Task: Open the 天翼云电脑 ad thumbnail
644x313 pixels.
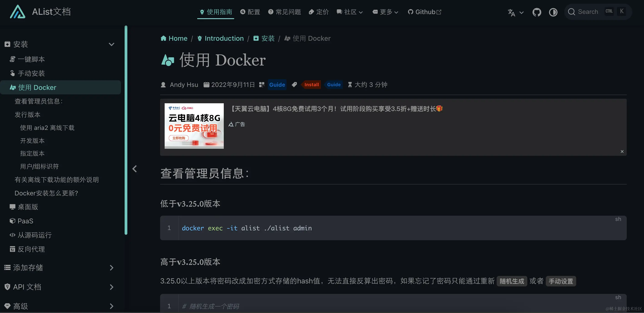Action: [194, 126]
